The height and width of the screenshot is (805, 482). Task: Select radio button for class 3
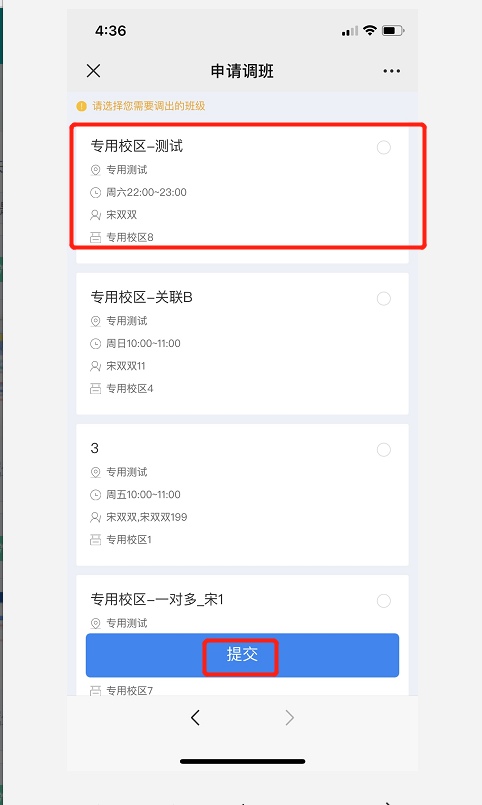coord(383,450)
